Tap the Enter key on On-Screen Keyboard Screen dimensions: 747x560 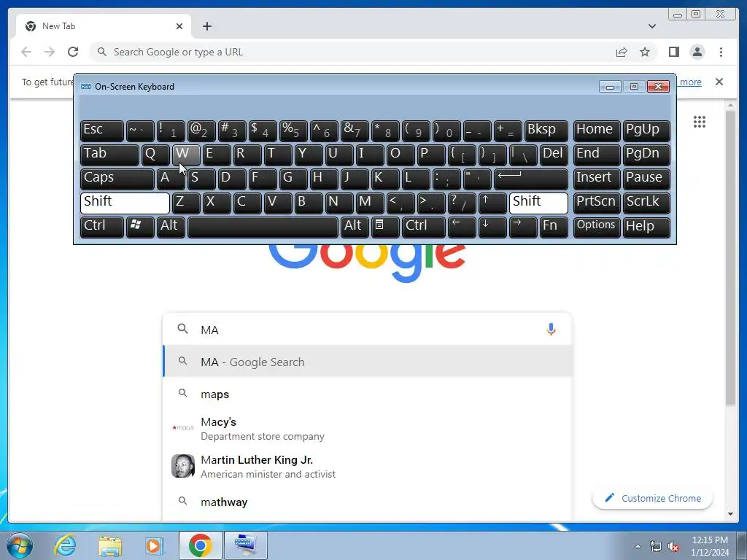[x=531, y=179]
